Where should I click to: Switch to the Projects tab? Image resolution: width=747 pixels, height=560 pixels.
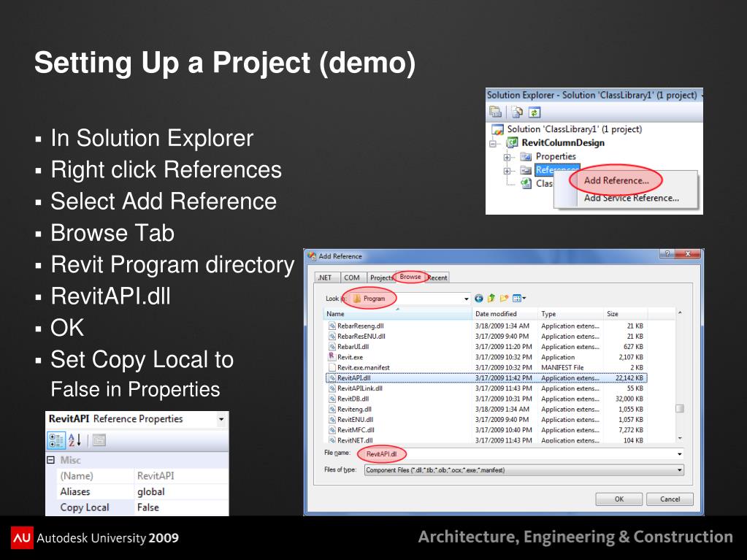coord(381,277)
